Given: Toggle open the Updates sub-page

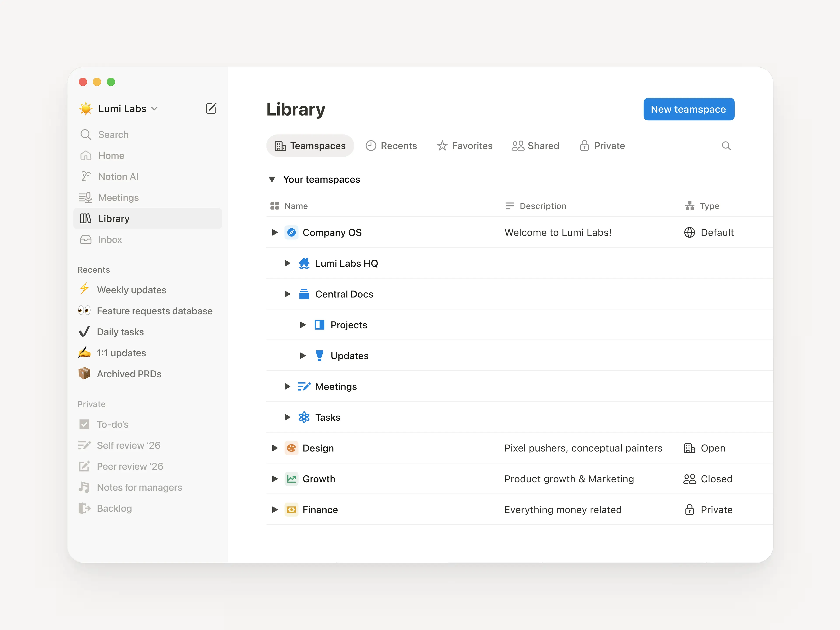Looking at the screenshot, I should tap(302, 355).
